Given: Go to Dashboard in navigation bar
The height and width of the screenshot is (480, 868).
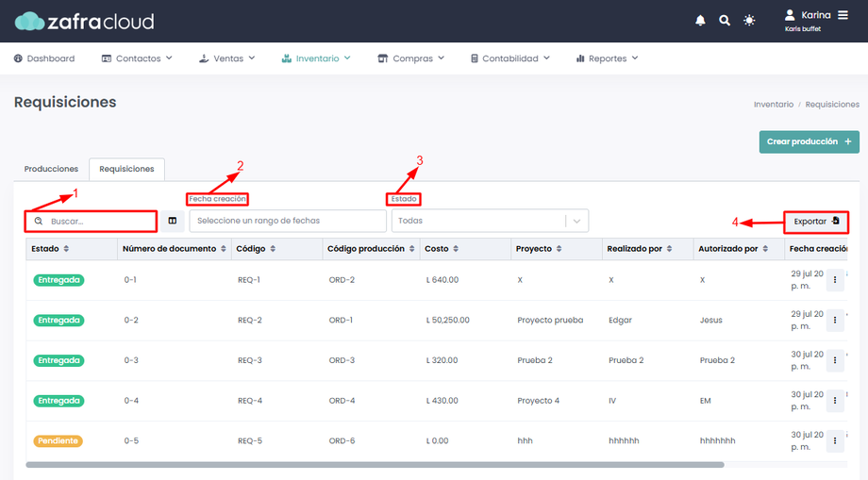Looking at the screenshot, I should click(44, 58).
